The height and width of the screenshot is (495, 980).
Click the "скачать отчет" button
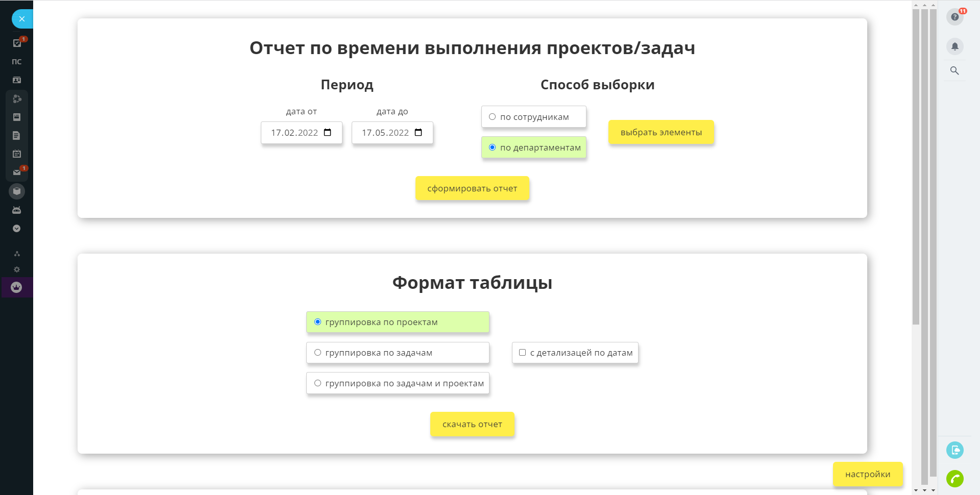click(x=472, y=424)
